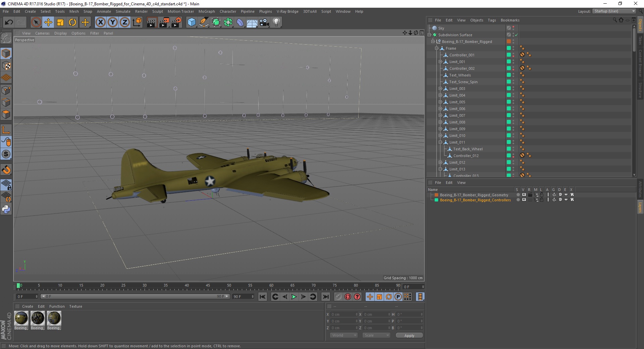This screenshot has height=349, width=644.
Task: Play the animation forward
Action: point(294,297)
